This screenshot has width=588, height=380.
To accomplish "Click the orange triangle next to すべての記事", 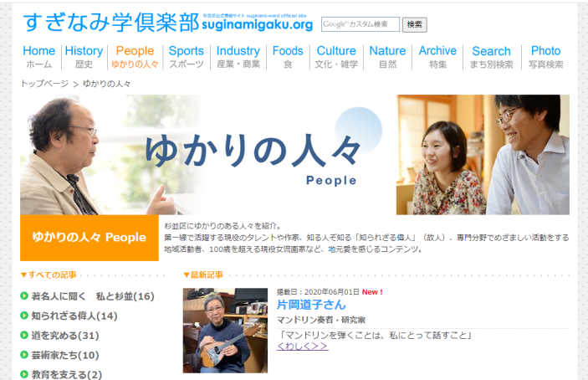I will click(x=23, y=275).
